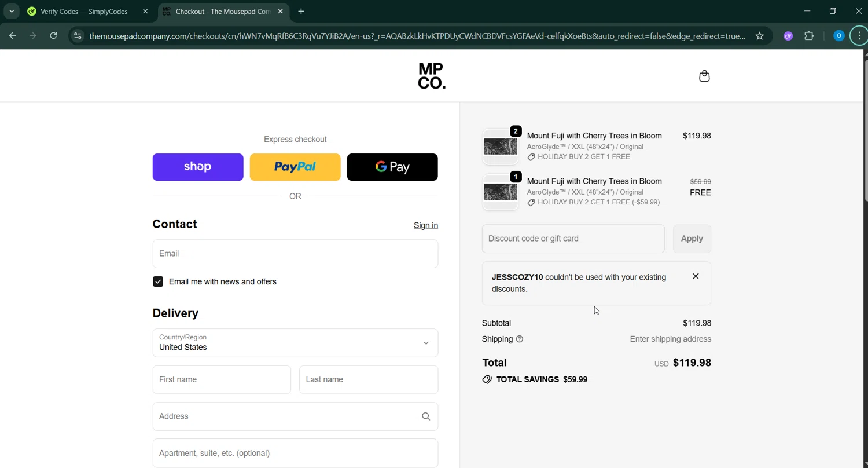This screenshot has width=868, height=468.
Task: Click the free item thumbnail with quantity 1
Action: 501,192
